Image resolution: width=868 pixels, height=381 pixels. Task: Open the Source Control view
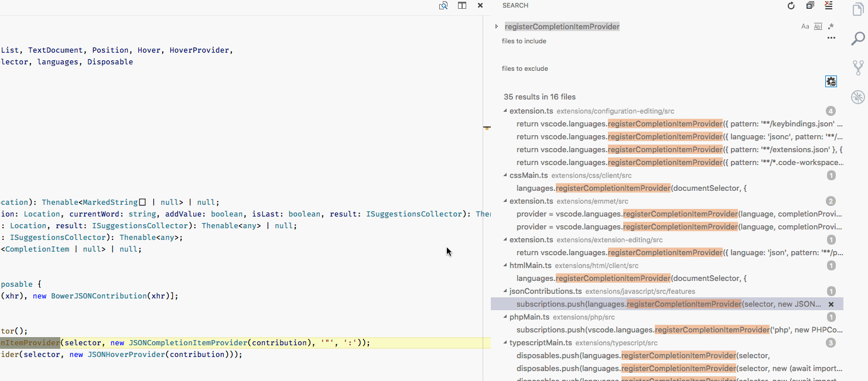(x=858, y=67)
